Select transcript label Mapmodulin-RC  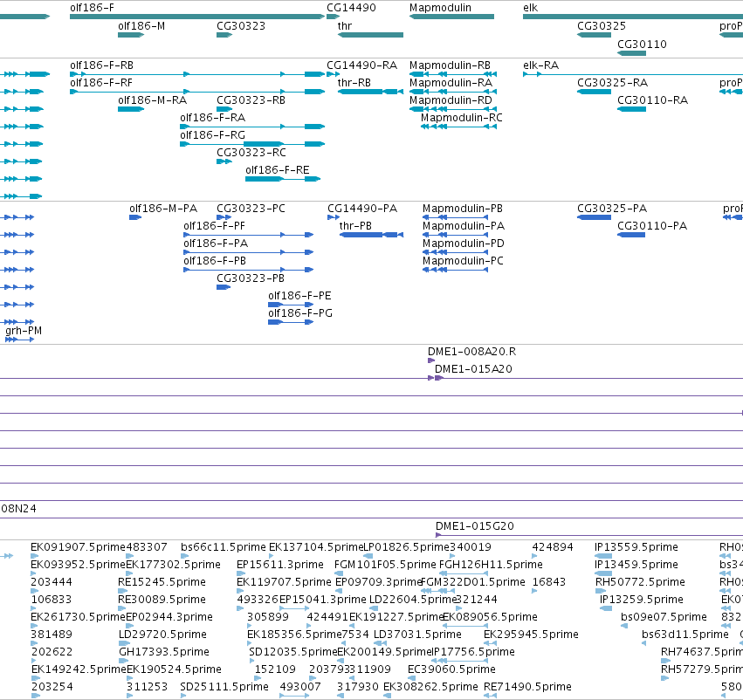[x=462, y=118]
